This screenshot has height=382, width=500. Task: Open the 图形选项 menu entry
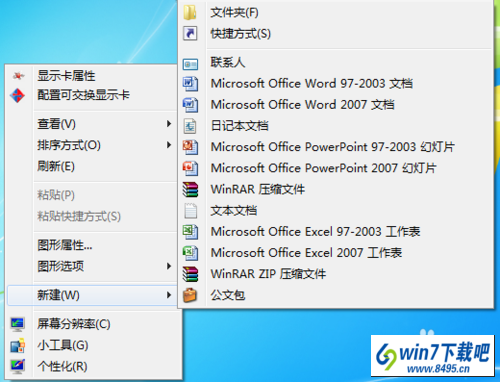60,266
